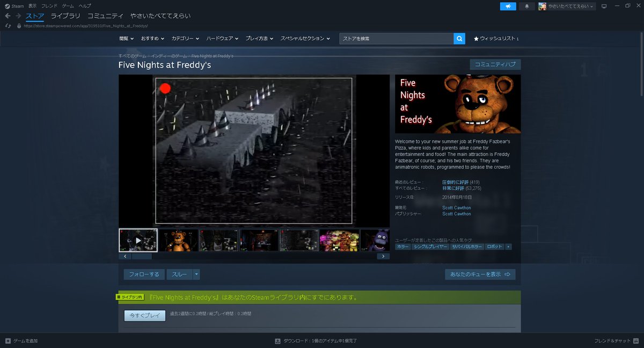The width and height of the screenshot is (644, 348).
Task: Click the download icon in the status bar
Action: tap(277, 341)
